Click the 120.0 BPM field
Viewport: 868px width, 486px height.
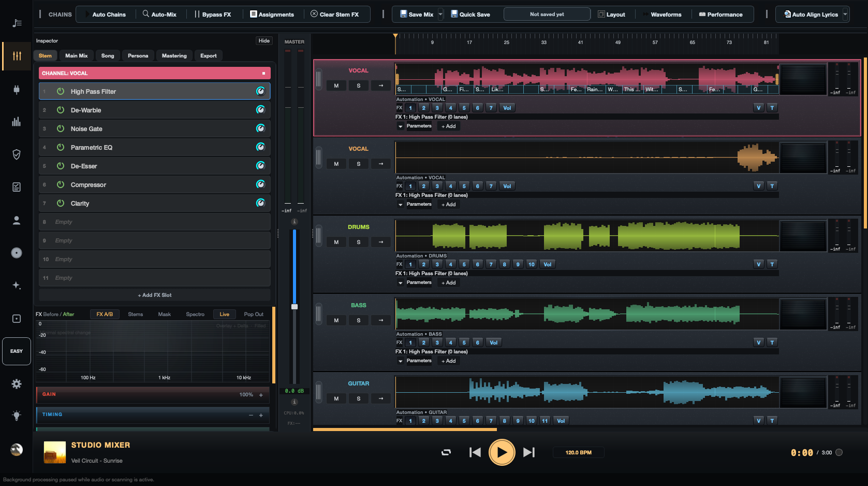(x=578, y=452)
